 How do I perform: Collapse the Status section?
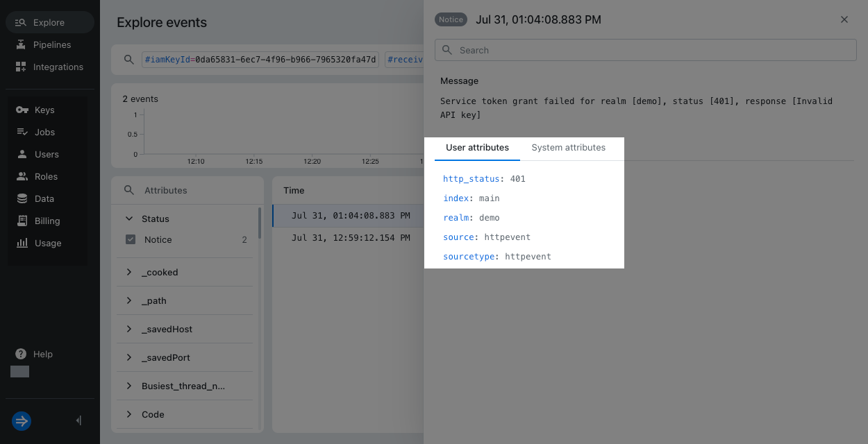click(128, 218)
